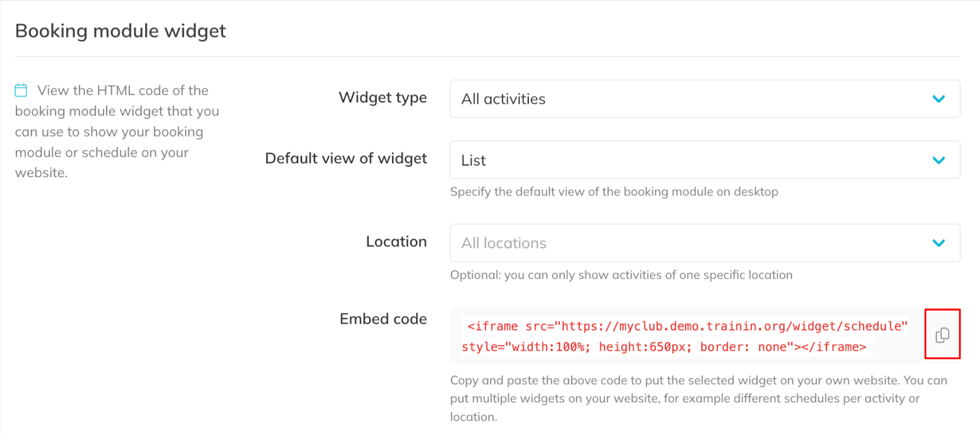Click the "Location" field label
Viewport: 980px width, 433px height.
click(396, 242)
